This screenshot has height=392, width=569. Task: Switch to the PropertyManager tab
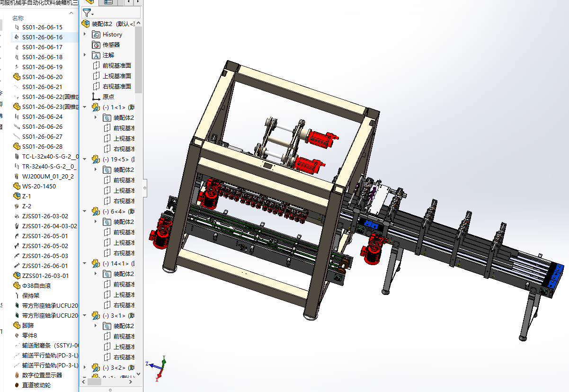coord(108,2)
